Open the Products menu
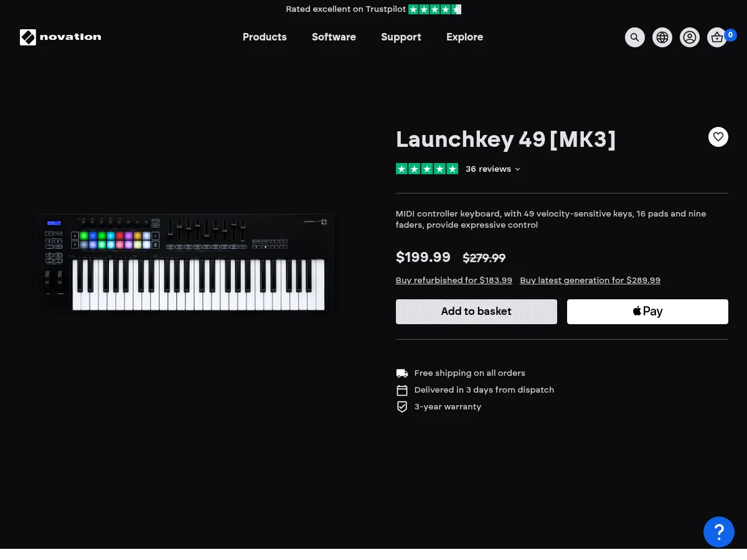The height and width of the screenshot is (560, 747). (265, 37)
